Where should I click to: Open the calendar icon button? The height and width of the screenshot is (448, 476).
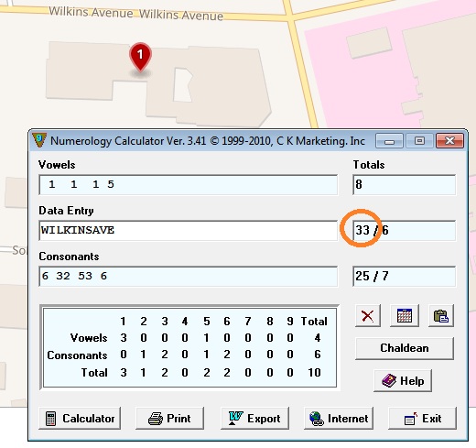pyautogui.click(x=405, y=316)
